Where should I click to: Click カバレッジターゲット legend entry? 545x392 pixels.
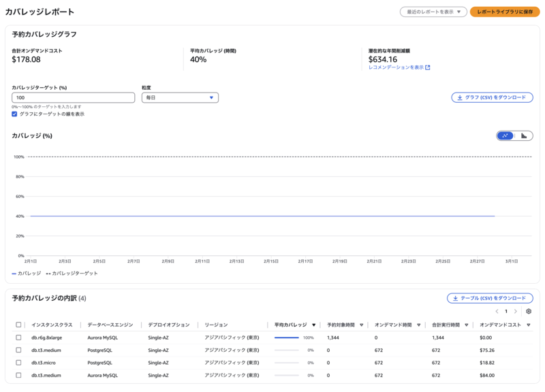pos(72,274)
